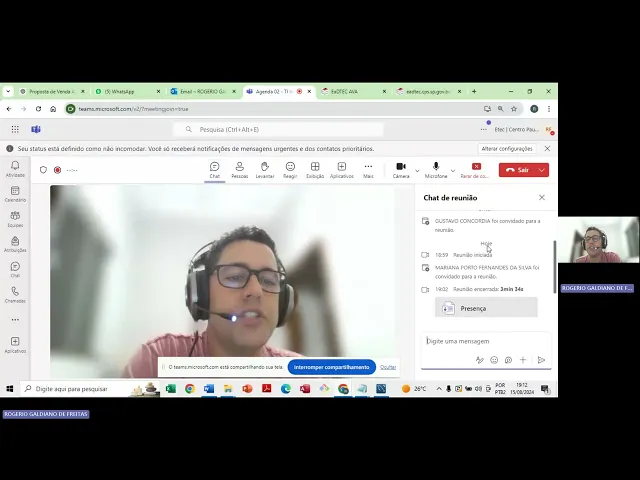Open Exibição view options

click(x=315, y=170)
